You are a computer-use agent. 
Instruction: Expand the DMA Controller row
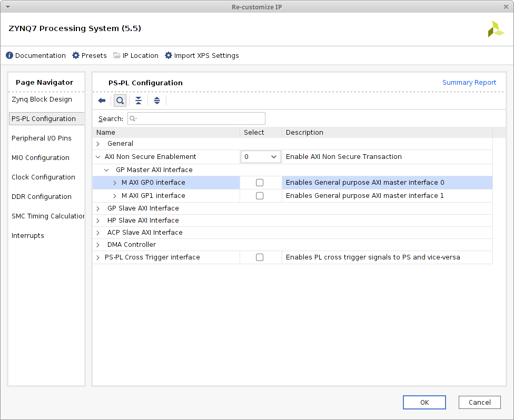coord(98,245)
